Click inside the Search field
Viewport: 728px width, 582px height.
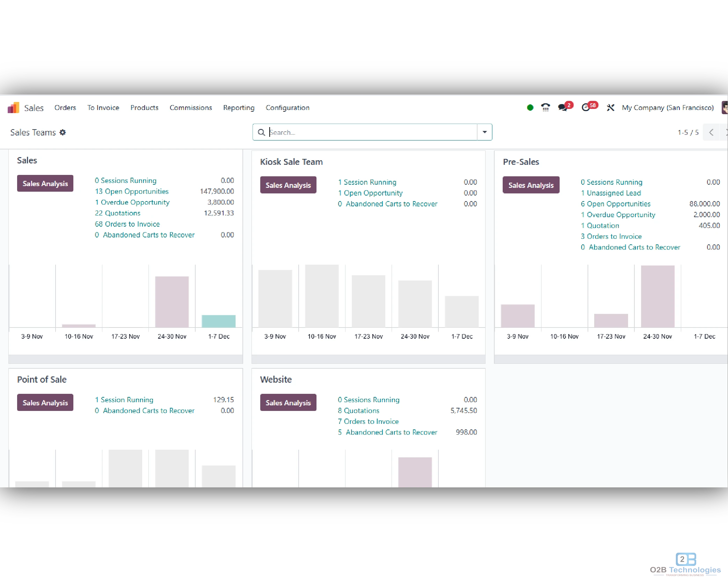tap(349, 132)
